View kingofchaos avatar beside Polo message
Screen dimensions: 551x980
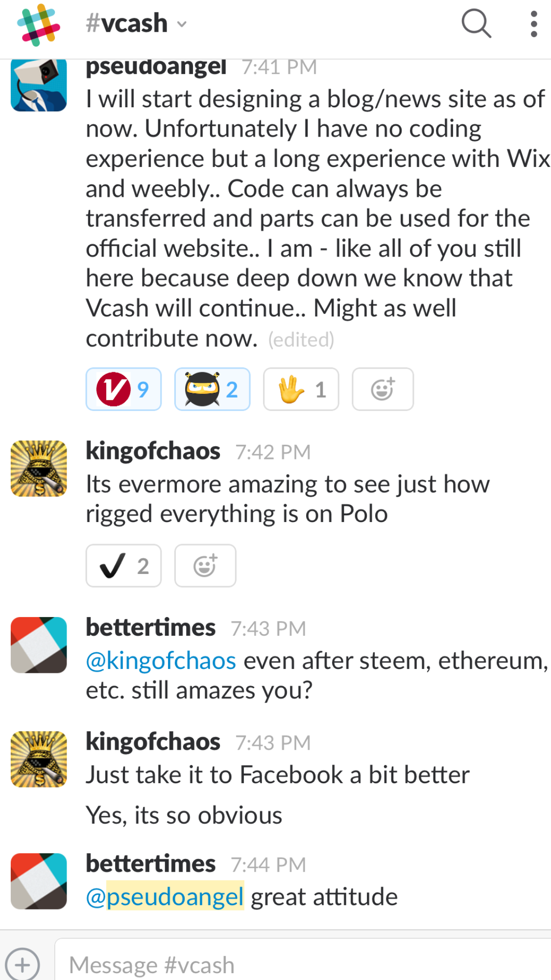click(x=39, y=468)
